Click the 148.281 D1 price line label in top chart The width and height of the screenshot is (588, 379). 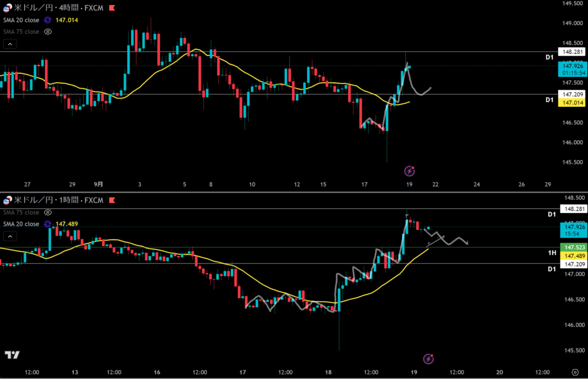click(573, 52)
